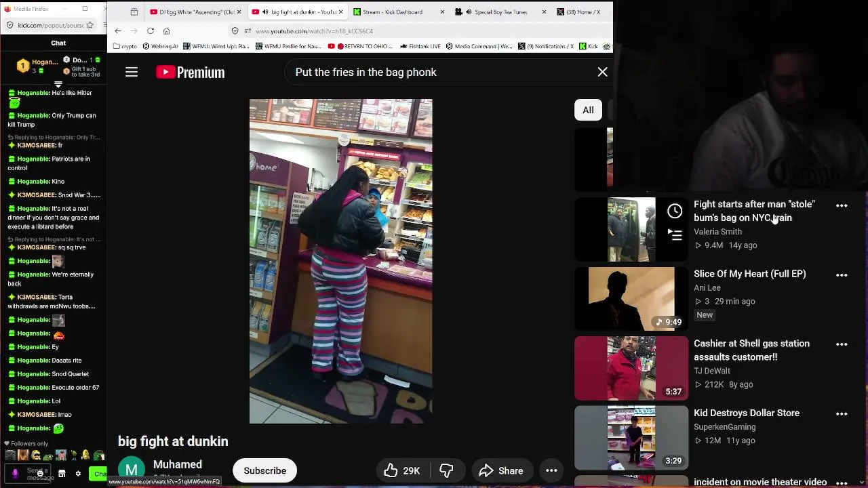The width and height of the screenshot is (868, 488).
Task: Open the Notifications / X bookmark
Action: [x=546, y=47]
